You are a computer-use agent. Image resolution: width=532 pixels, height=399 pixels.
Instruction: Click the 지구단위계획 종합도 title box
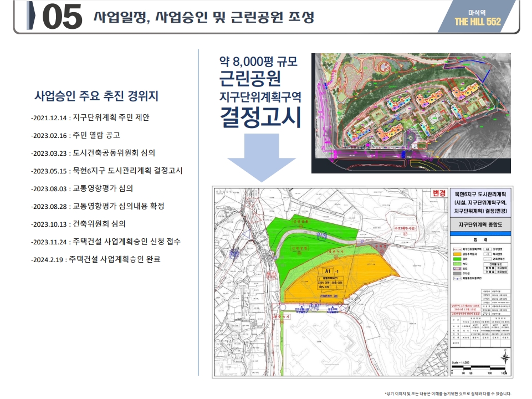click(481, 224)
